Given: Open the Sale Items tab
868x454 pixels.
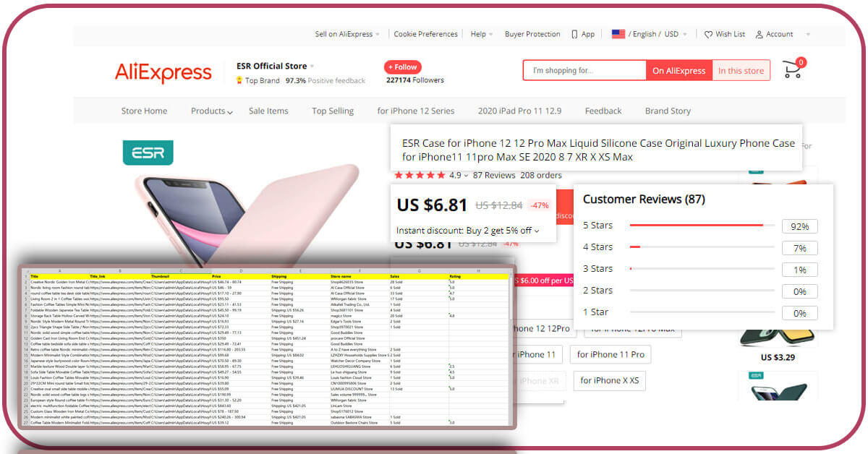Looking at the screenshot, I should click(268, 111).
